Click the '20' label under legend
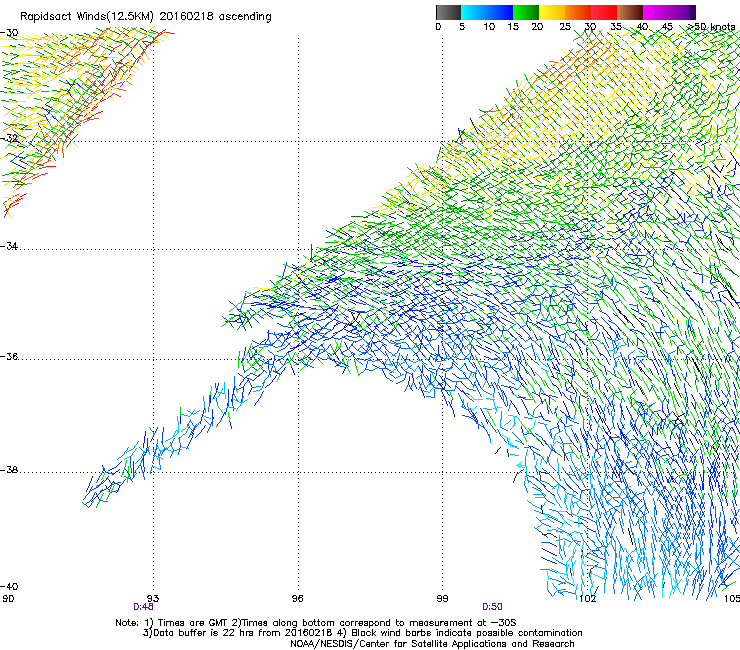 (537, 27)
